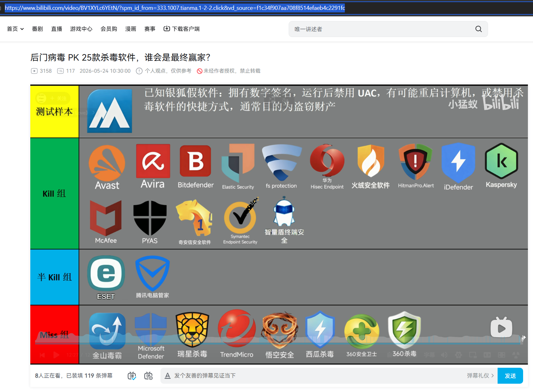Toggle danmaku display on or off
Screen dimensions: 533x392
(132, 376)
